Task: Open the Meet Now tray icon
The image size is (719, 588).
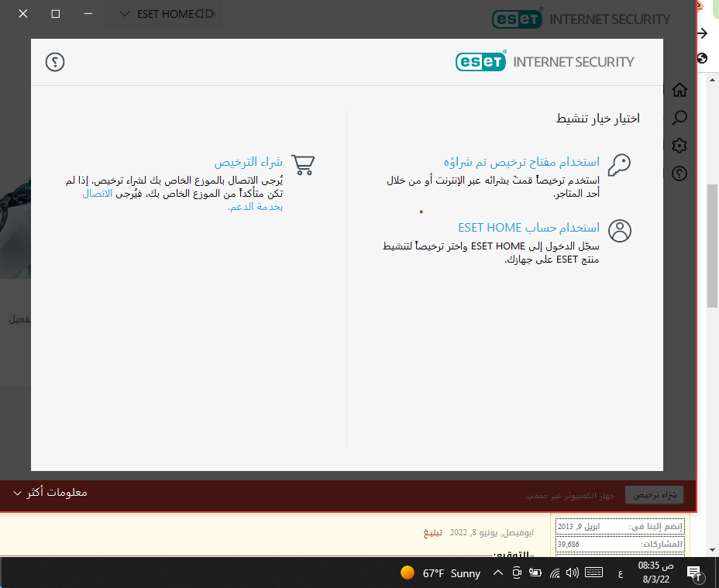Action: (x=517, y=573)
